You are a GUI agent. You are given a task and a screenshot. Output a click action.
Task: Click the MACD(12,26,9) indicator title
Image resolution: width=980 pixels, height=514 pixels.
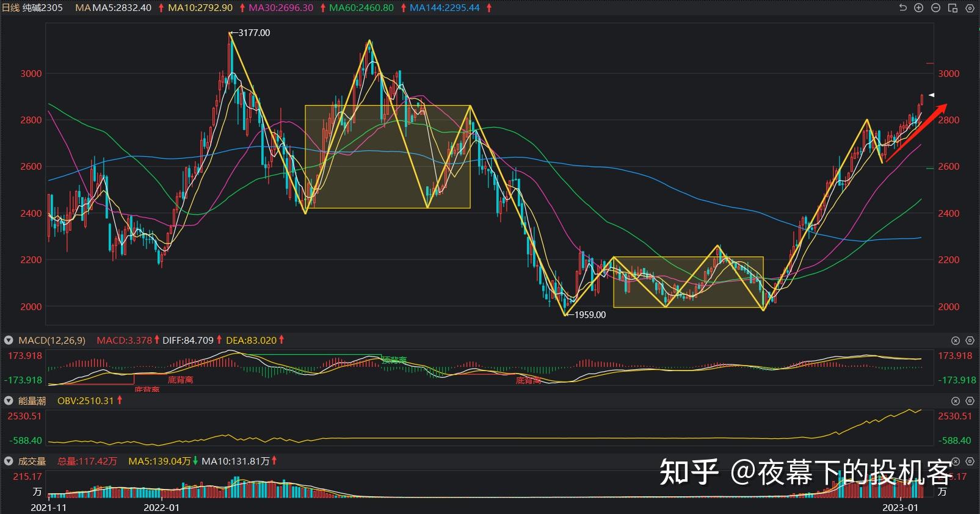pyautogui.click(x=52, y=341)
